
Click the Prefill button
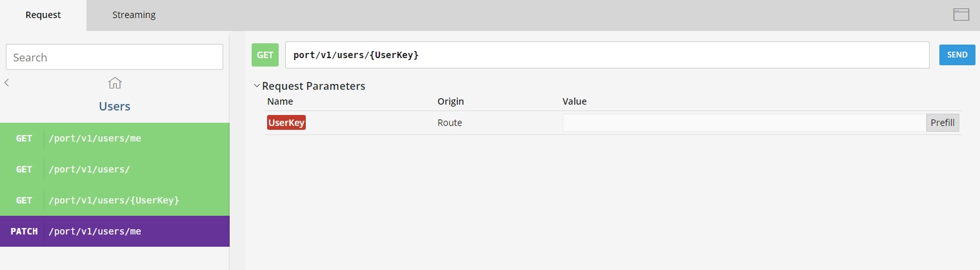942,123
